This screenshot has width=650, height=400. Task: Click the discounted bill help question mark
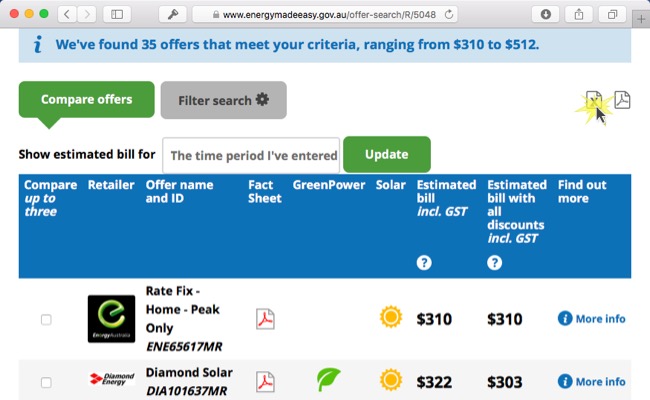[495, 262]
